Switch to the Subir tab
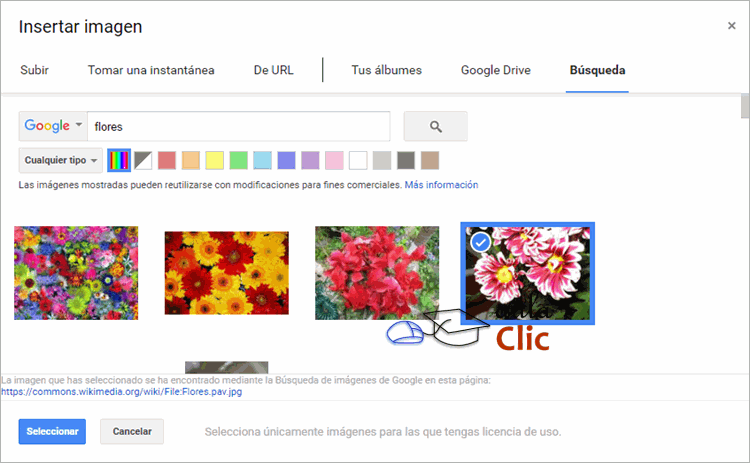The height and width of the screenshot is (463, 750). click(x=34, y=71)
